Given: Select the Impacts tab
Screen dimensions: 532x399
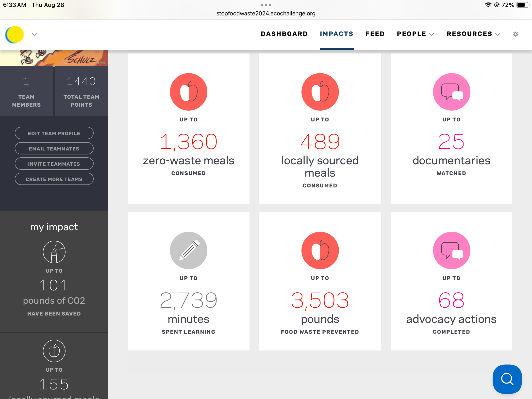Looking at the screenshot, I should coord(336,34).
